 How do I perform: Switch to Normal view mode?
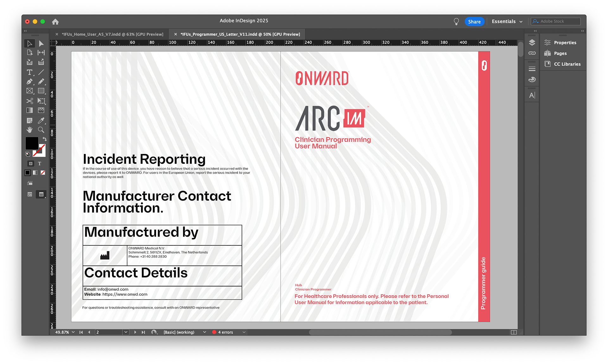[30, 194]
